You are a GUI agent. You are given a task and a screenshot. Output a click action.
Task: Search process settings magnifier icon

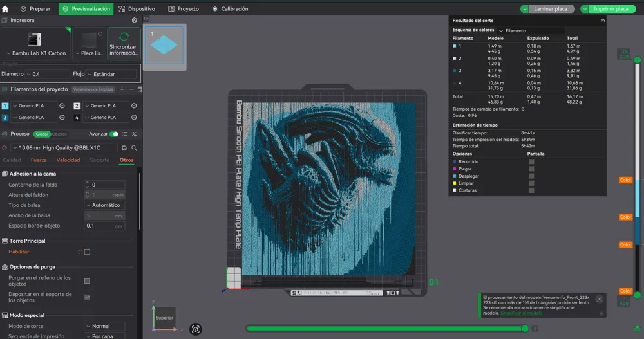[134, 148]
